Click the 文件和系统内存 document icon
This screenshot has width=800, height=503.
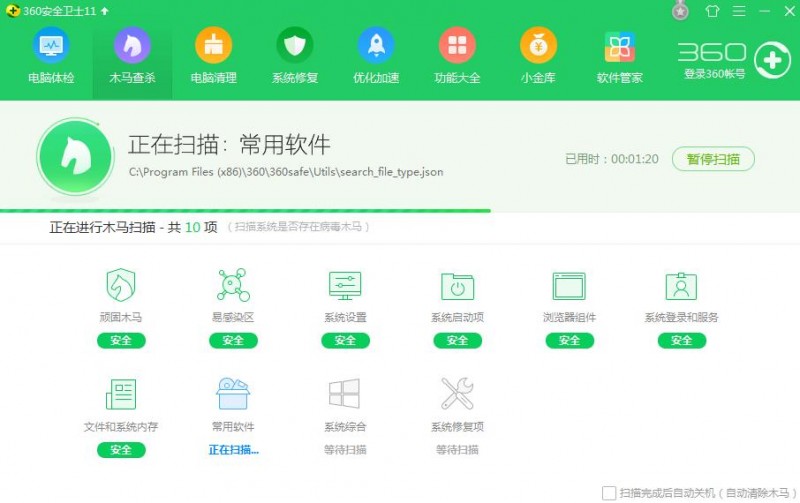coord(121,394)
